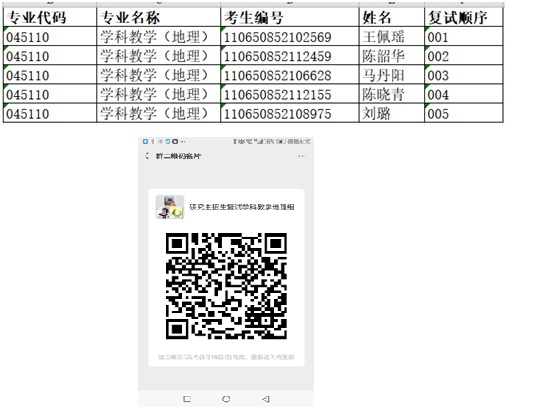Click the battery indicator in the phone status bar
Viewport: 556px width, 417px height.
click(x=281, y=141)
